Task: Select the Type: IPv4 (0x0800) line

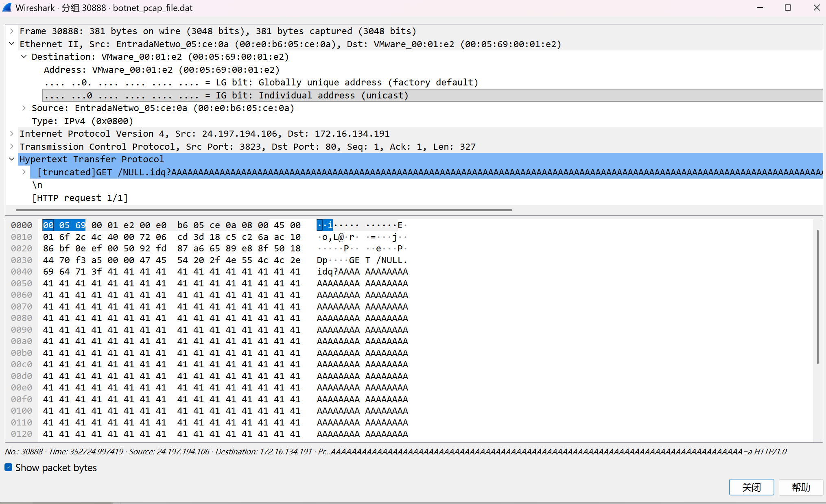Action: [x=82, y=121]
